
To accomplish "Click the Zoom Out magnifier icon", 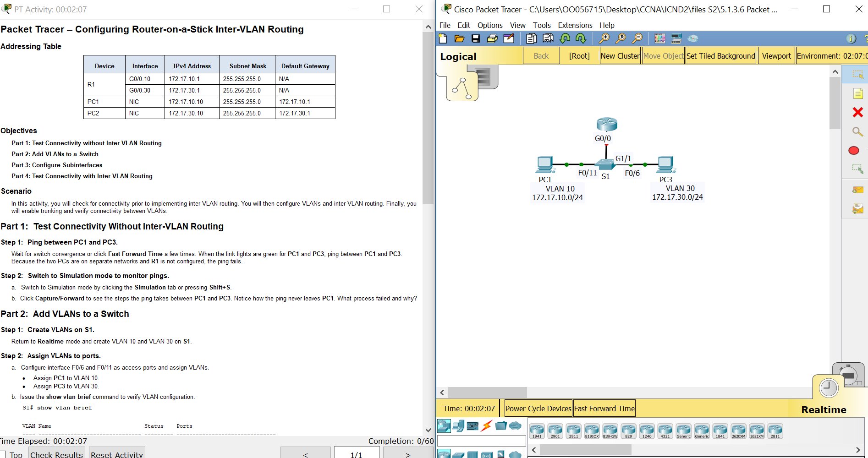I will click(x=637, y=39).
